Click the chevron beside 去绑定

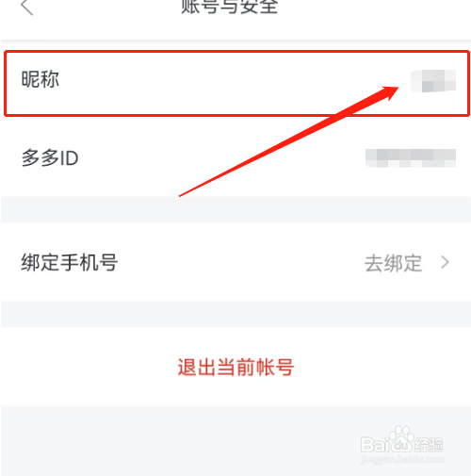click(445, 262)
